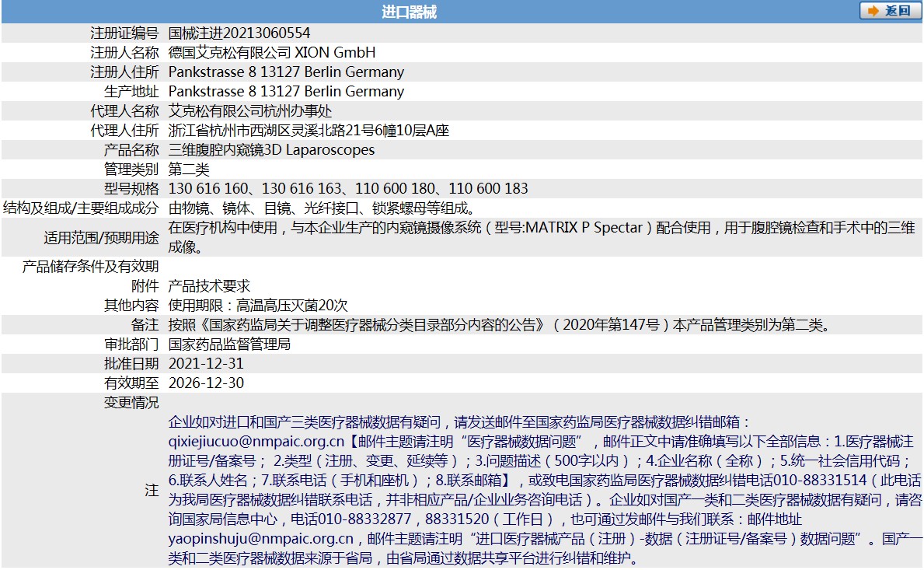Select agent name 艾克松有限公司杭州办事处
This screenshot has height=570, width=924.
[x=250, y=111]
